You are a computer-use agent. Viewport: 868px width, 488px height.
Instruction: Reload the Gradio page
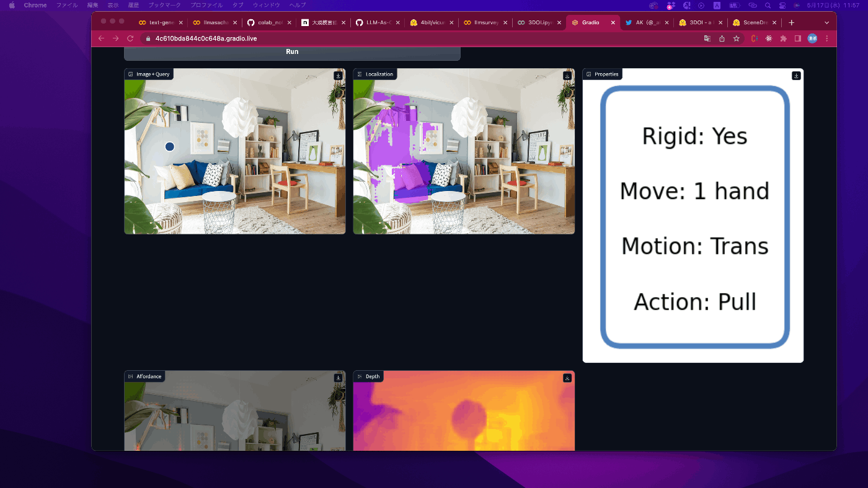130,38
